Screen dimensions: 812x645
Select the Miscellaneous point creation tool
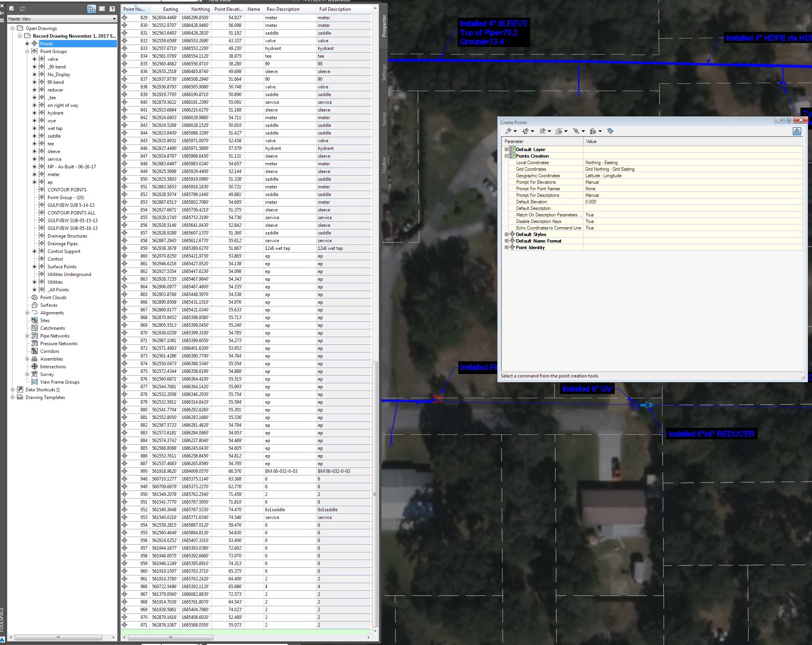[x=509, y=131]
